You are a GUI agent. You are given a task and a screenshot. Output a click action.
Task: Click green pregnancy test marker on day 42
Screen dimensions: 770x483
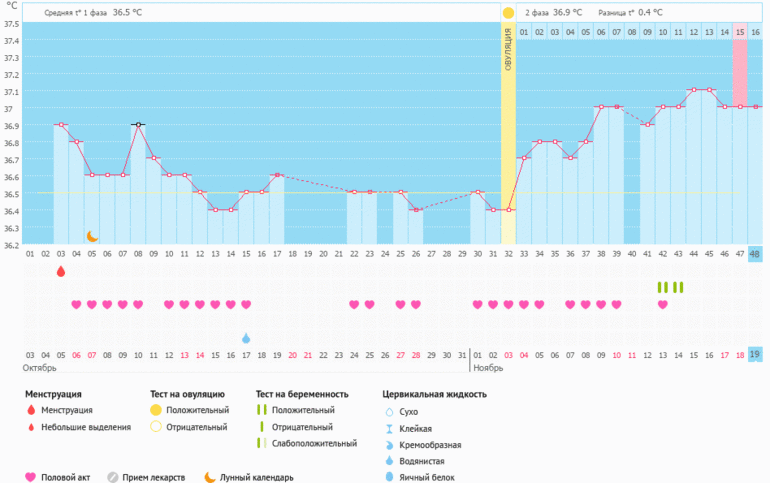[x=662, y=288]
